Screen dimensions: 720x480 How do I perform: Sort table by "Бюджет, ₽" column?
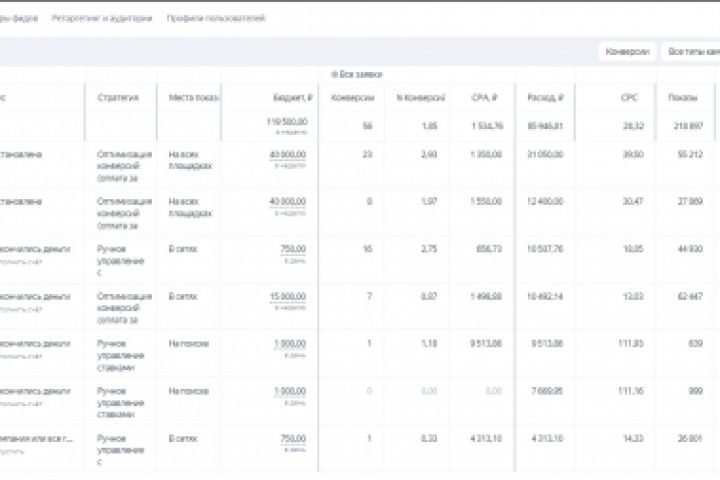coord(294,98)
